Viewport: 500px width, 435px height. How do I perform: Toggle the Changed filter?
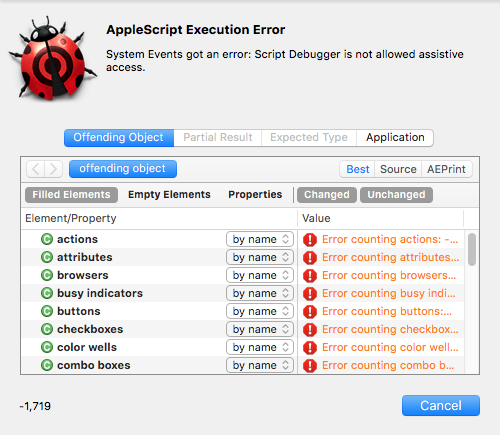327,195
